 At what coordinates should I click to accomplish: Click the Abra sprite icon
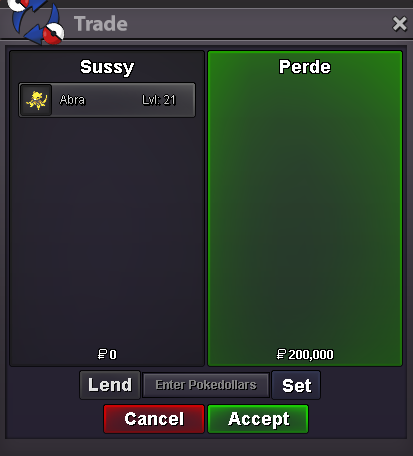click(x=36, y=100)
